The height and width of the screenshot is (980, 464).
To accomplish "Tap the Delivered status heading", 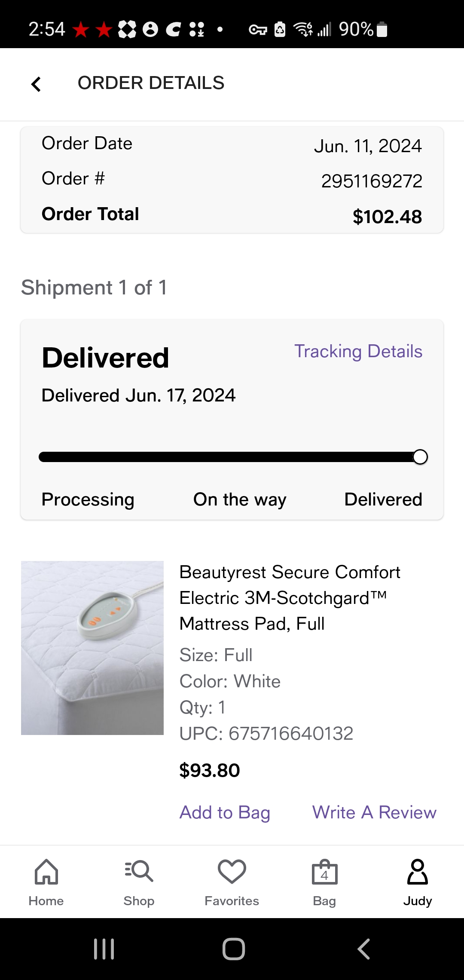I will tap(105, 358).
